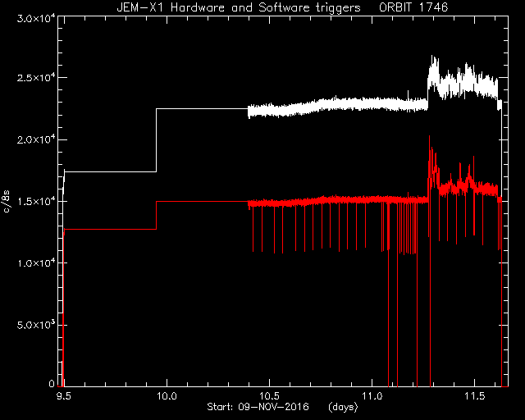Viewport: 525px width, 420px height.
Task: Click the 1.0×10⁴ y-axis tick label
Action: click(36, 263)
